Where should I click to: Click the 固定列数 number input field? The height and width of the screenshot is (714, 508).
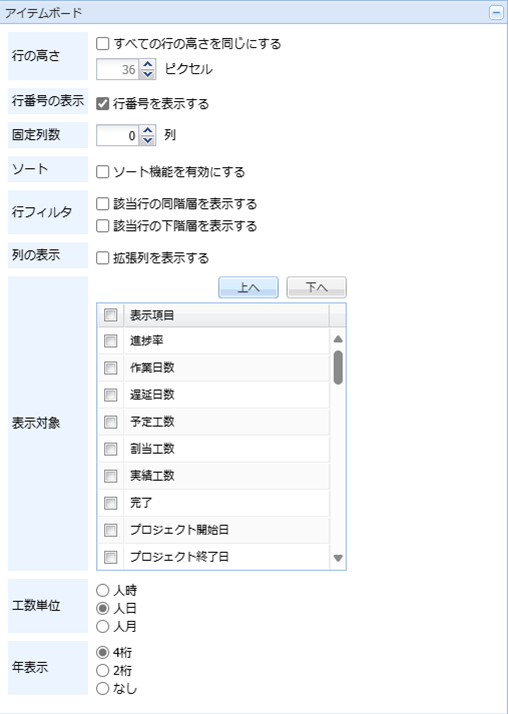click(x=118, y=135)
